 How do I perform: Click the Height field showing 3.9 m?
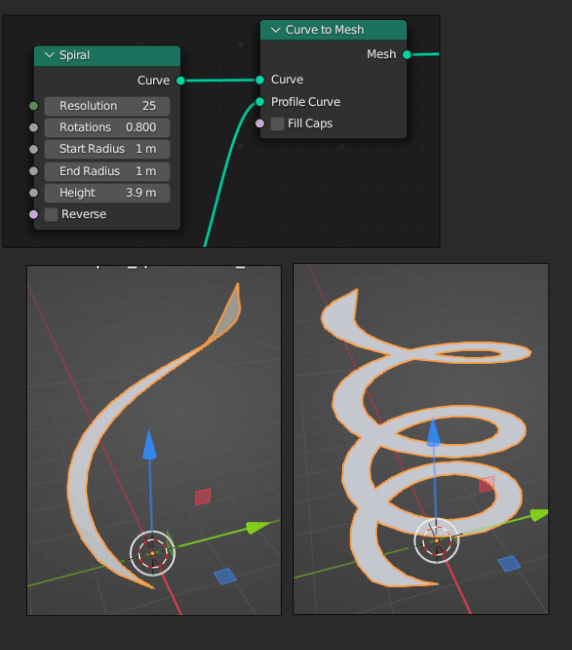coord(107,193)
